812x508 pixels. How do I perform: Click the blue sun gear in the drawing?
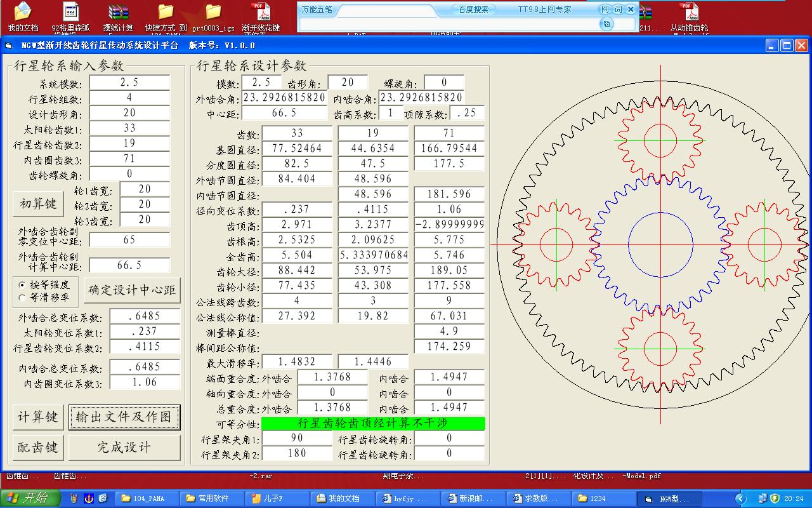click(660, 245)
